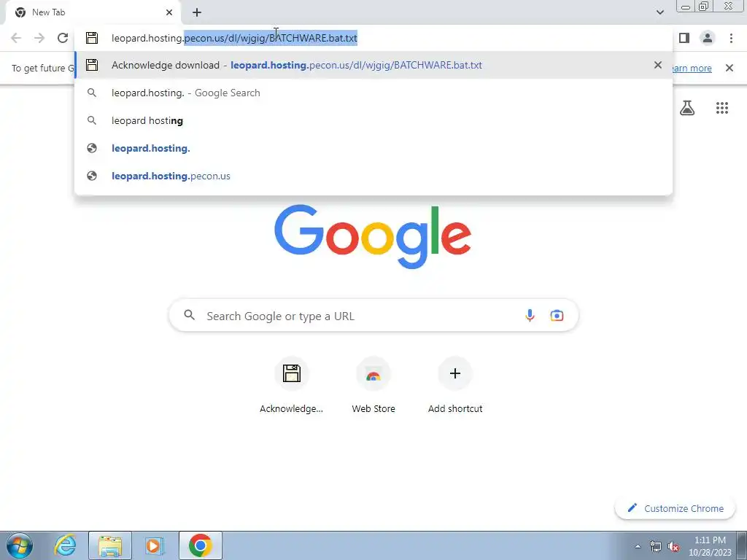Toggle the side panel icon
The image size is (747, 560).
684,38
